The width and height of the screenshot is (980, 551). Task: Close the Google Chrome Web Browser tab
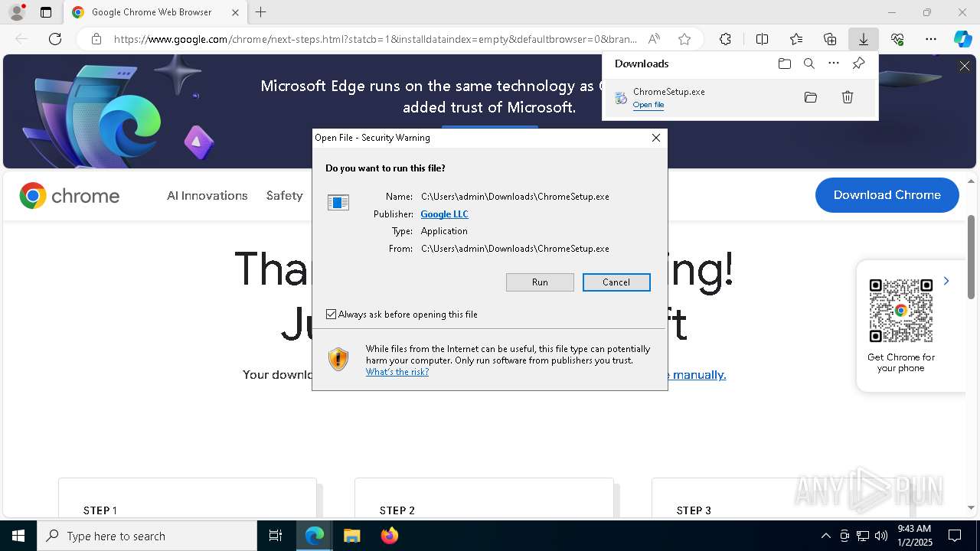pos(235,12)
